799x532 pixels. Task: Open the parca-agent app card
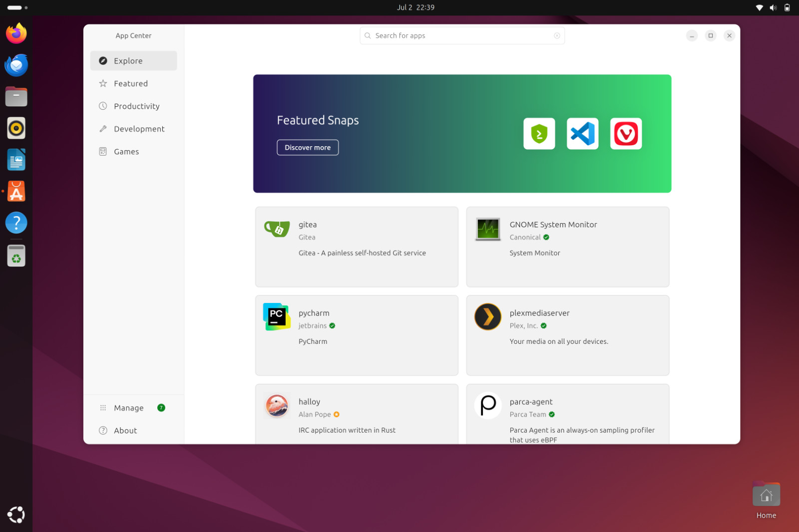tap(568, 414)
